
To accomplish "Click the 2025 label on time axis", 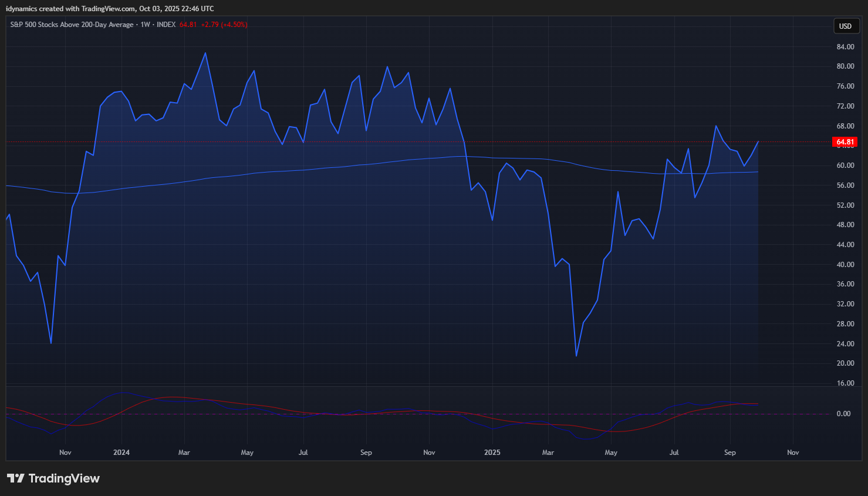I will [x=492, y=453].
